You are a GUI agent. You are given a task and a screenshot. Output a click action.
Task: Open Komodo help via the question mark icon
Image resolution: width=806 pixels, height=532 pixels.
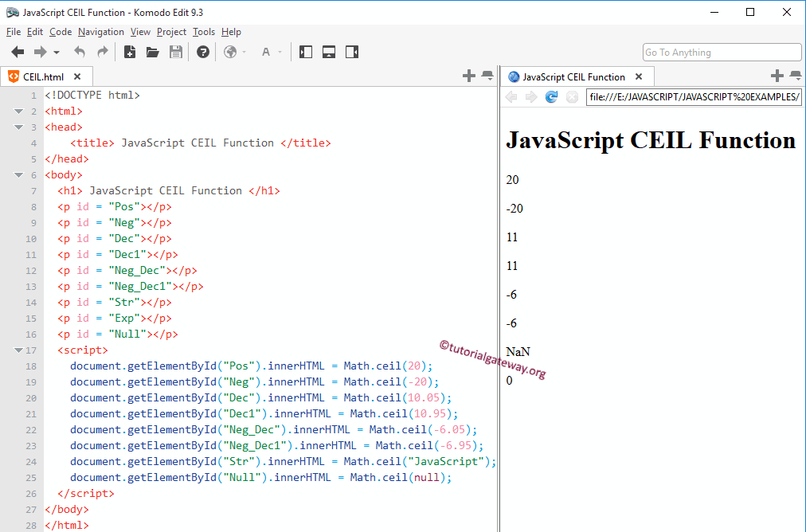pos(202,52)
